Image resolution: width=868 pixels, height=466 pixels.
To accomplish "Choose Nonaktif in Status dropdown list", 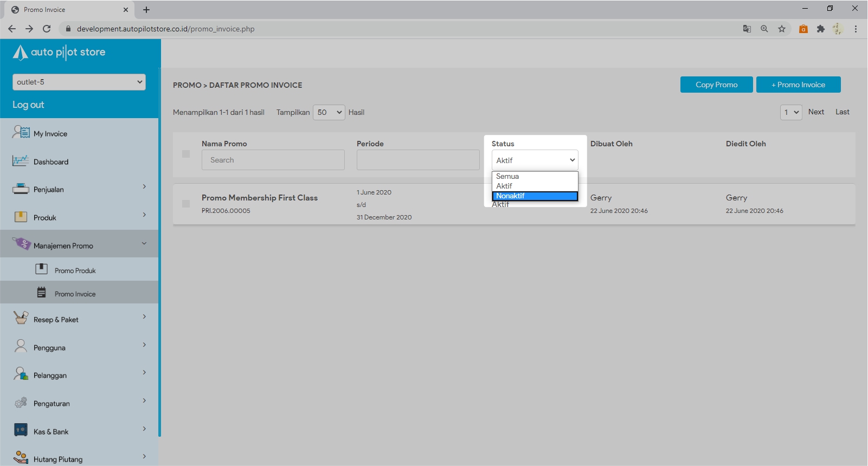I will tap(534, 196).
